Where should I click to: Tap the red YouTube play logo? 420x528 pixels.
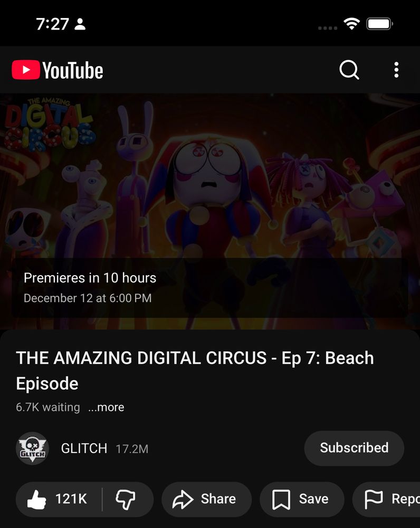(26, 70)
